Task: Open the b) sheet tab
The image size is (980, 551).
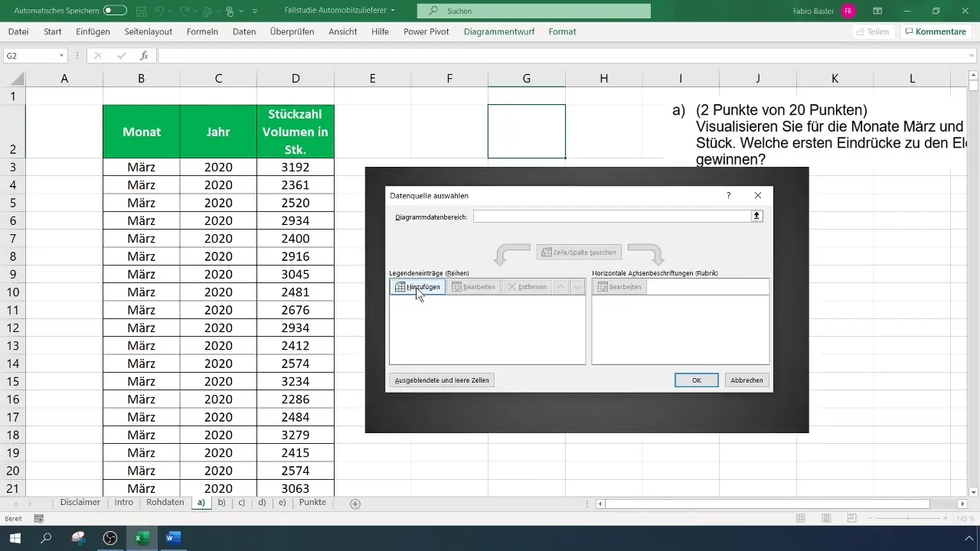Action: pyautogui.click(x=221, y=503)
